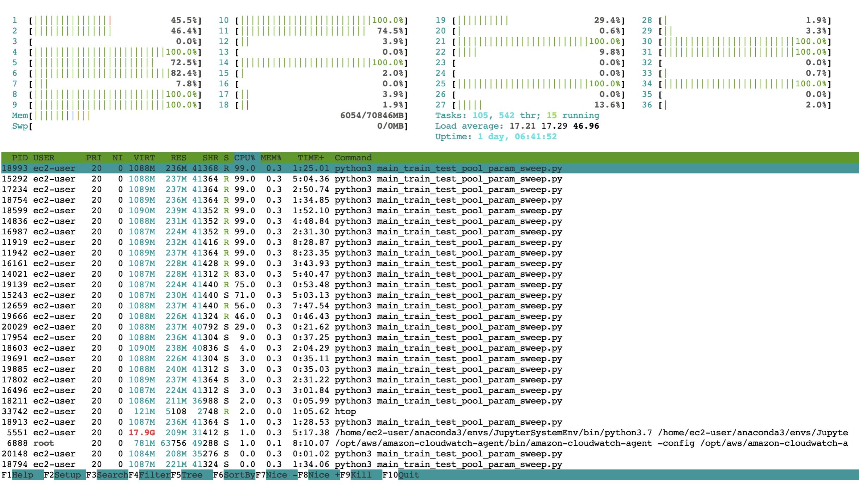Select process row with PID 19139
Viewport: 859px width, 504px height.
tap(429, 284)
